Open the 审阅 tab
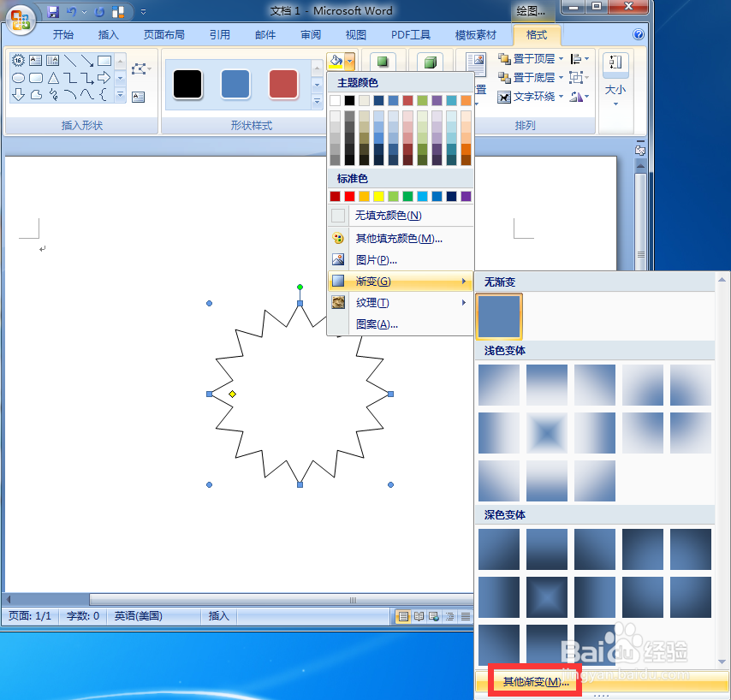 [311, 34]
